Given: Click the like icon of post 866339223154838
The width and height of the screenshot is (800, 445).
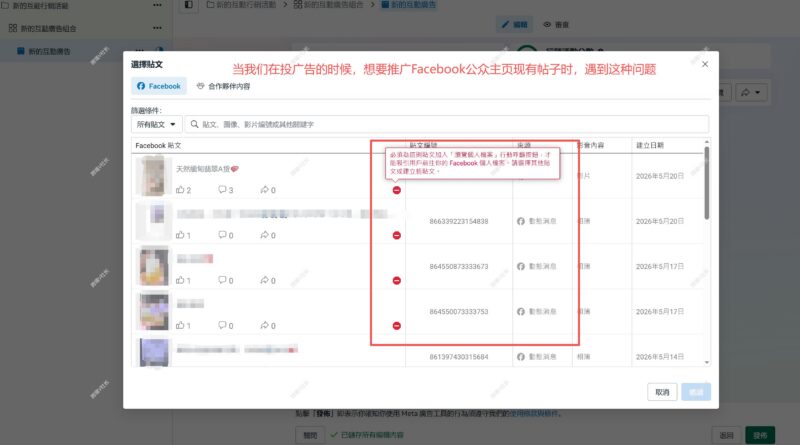Looking at the screenshot, I should pyautogui.click(x=180, y=235).
